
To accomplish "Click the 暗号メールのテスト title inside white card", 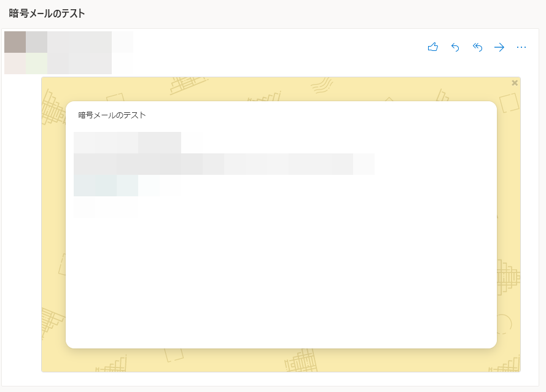I will pos(112,115).
